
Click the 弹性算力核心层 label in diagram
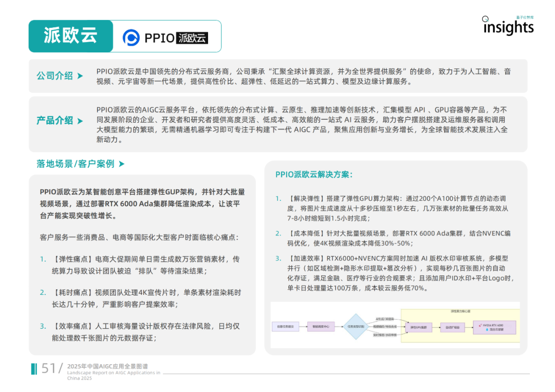click(460, 311)
